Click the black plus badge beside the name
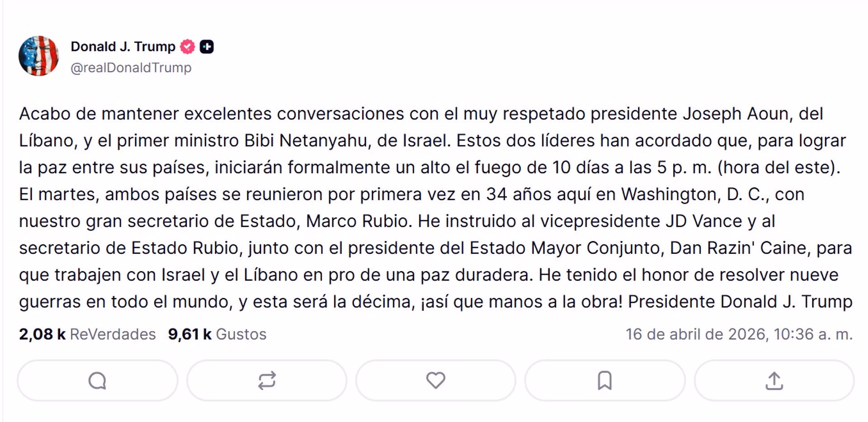 pyautogui.click(x=207, y=47)
